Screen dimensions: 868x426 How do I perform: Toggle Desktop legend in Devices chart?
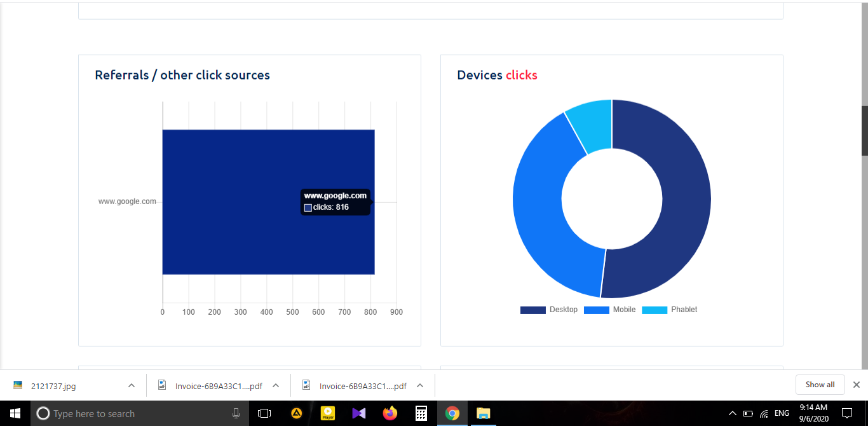tap(549, 310)
